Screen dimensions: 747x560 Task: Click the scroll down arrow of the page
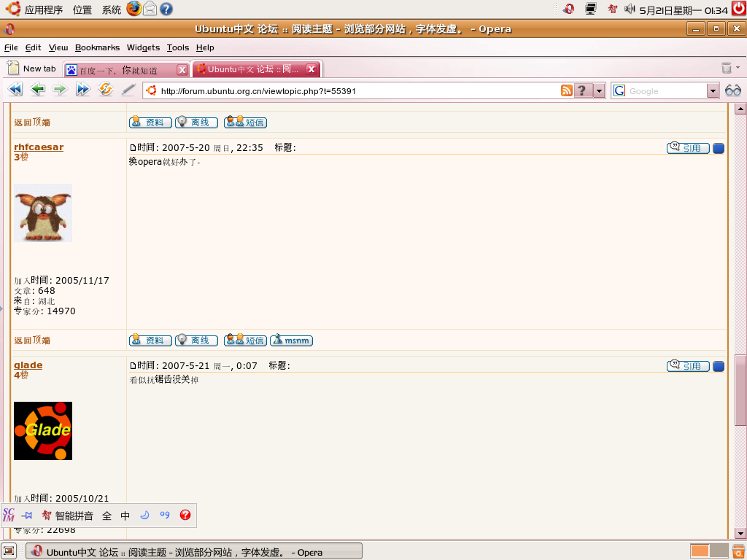(x=740, y=533)
